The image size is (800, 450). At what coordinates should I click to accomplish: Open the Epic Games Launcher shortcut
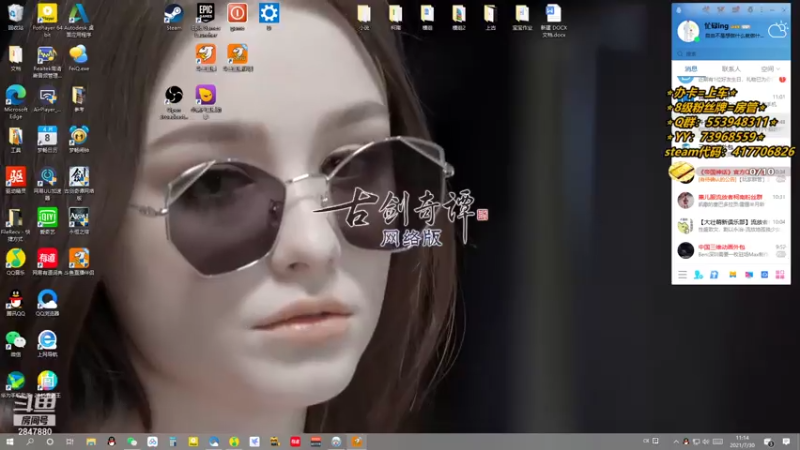(x=206, y=19)
